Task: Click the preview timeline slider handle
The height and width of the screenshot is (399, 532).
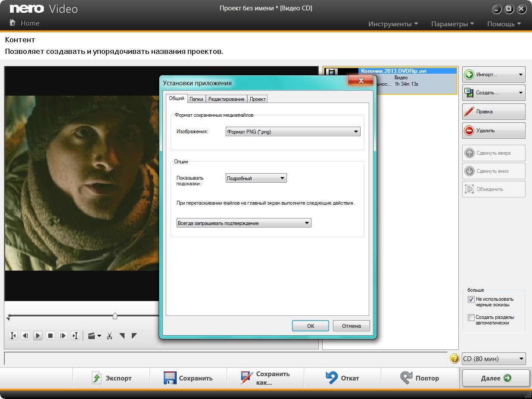Action: 115,316
